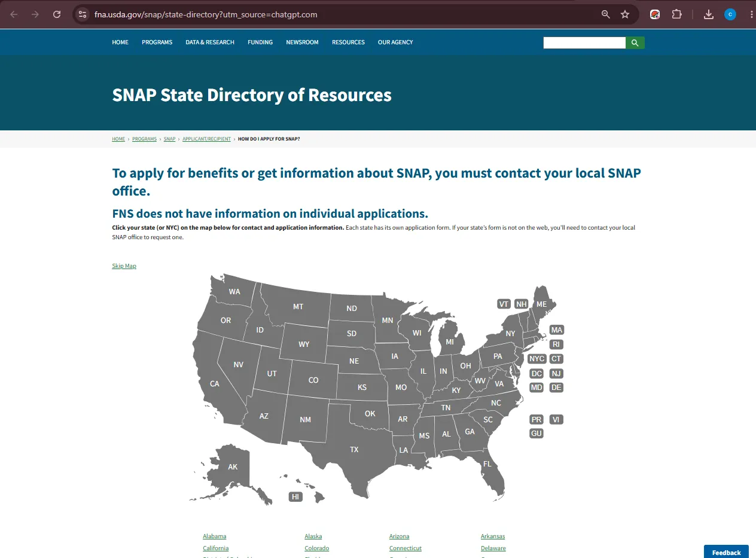Open the DATA & RESEARCH nav menu
This screenshot has width=756, height=558.
[x=210, y=42]
